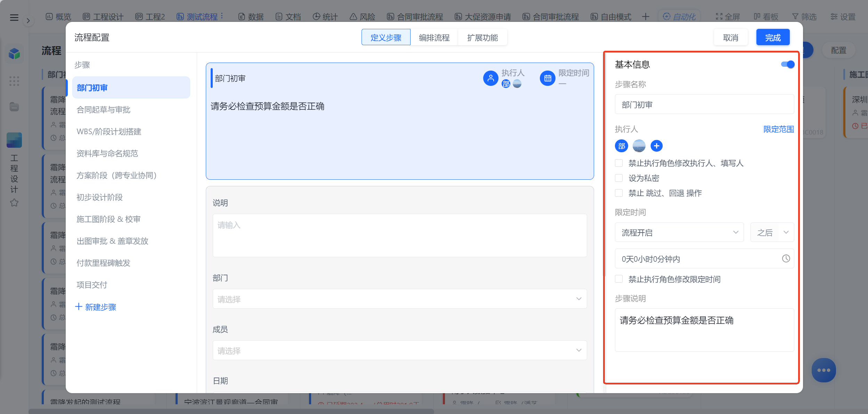Click the 限定范围 link

pyautogui.click(x=779, y=129)
